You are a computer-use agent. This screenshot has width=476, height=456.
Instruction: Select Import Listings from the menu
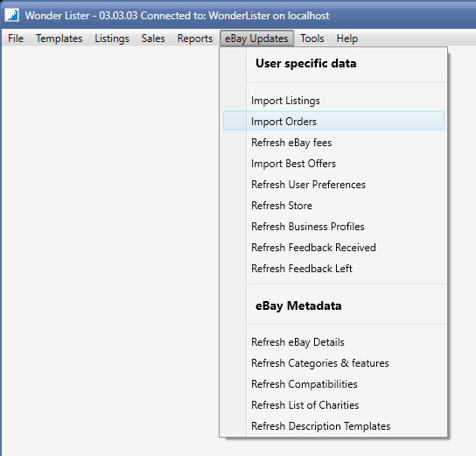(333, 101)
